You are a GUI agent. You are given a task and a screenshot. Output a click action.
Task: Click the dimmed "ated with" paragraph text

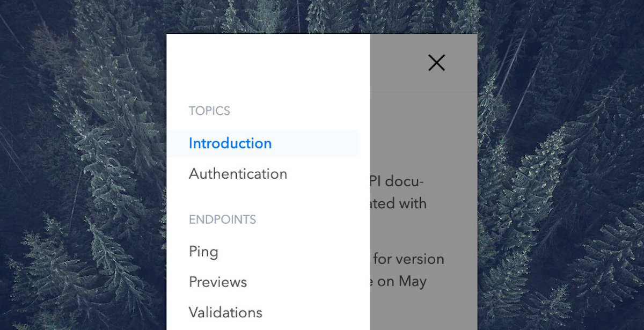399,204
